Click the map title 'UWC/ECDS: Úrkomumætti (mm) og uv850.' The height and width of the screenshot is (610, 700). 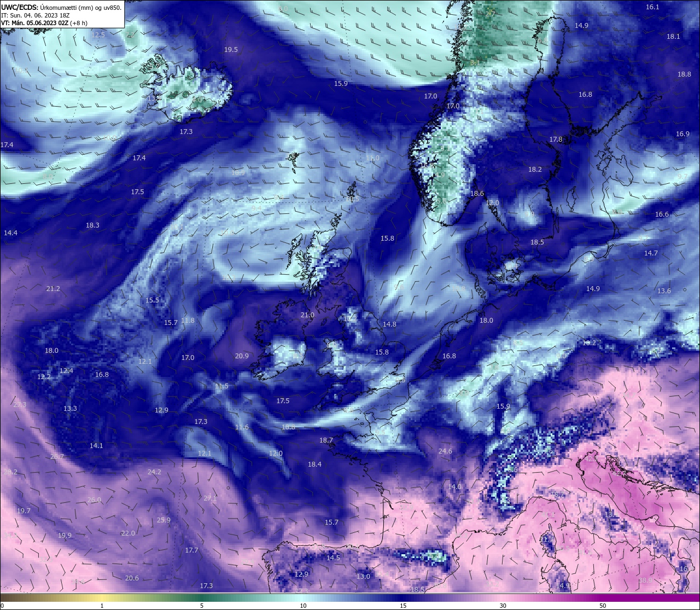tap(61, 7)
